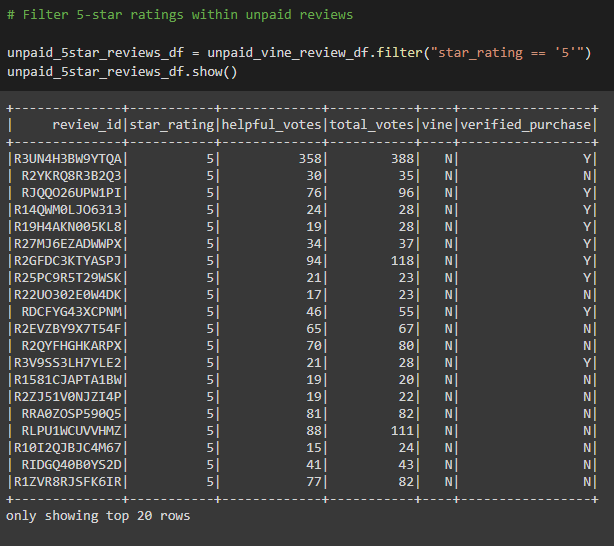Image resolution: width=614 pixels, height=546 pixels.
Task: Select review id R19H4AKN005KL8
Action: [68, 227]
